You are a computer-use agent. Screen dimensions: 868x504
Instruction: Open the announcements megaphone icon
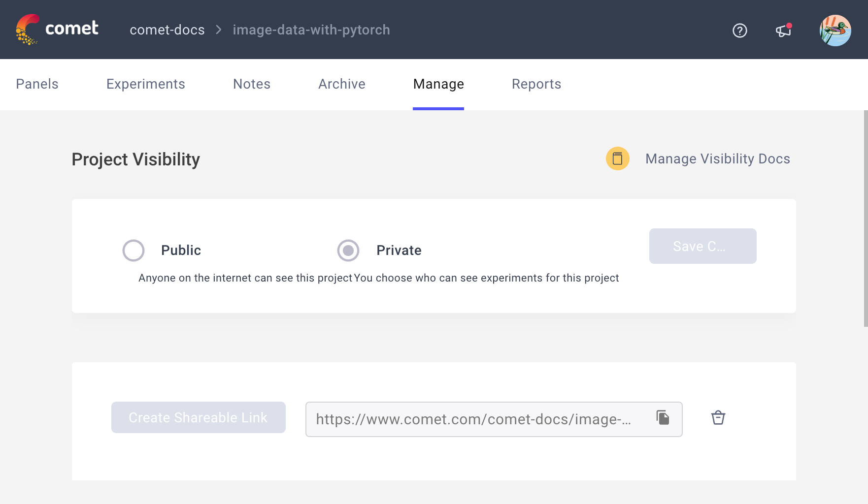(x=783, y=31)
